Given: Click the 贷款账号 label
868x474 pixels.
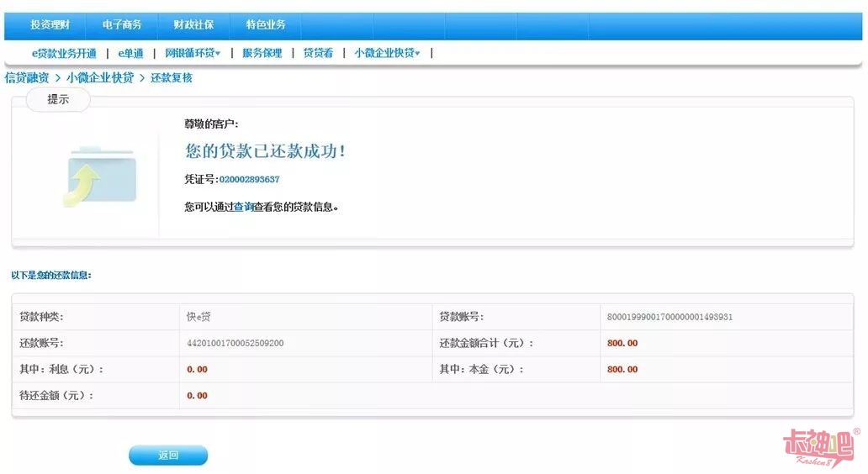Looking at the screenshot, I should pos(462,317).
